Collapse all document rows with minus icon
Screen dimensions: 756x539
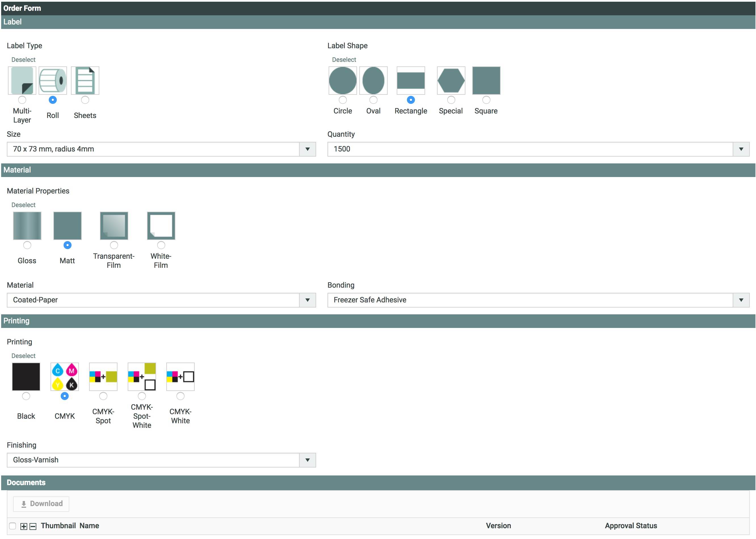pyautogui.click(x=33, y=527)
